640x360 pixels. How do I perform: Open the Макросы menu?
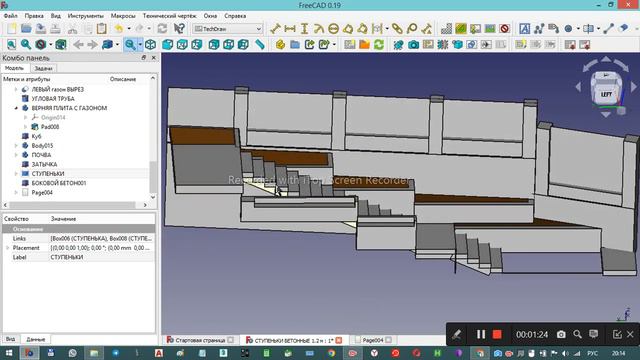[123, 16]
